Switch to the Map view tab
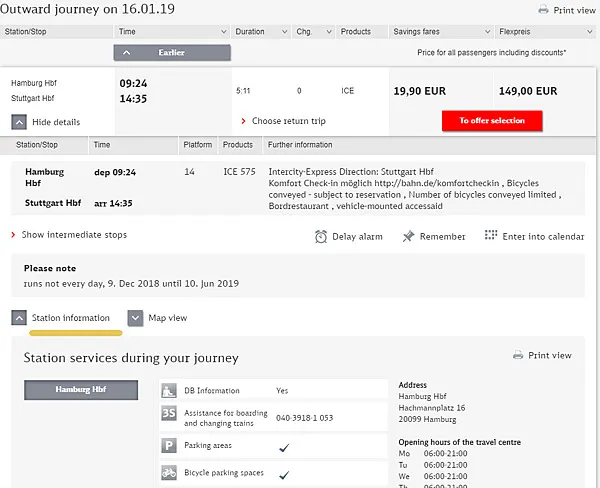Image resolution: width=600 pixels, height=488 pixels. 168,318
